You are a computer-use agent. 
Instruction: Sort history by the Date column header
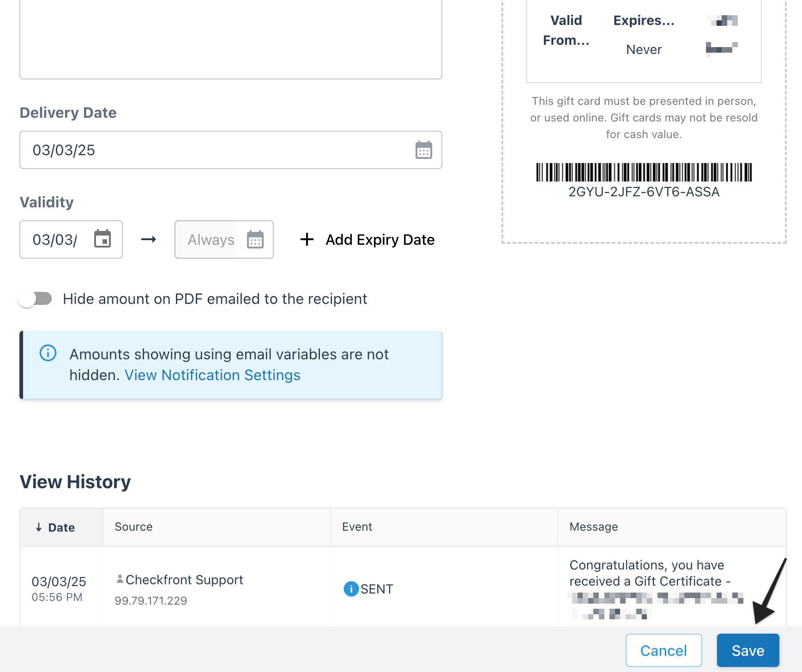tap(61, 527)
